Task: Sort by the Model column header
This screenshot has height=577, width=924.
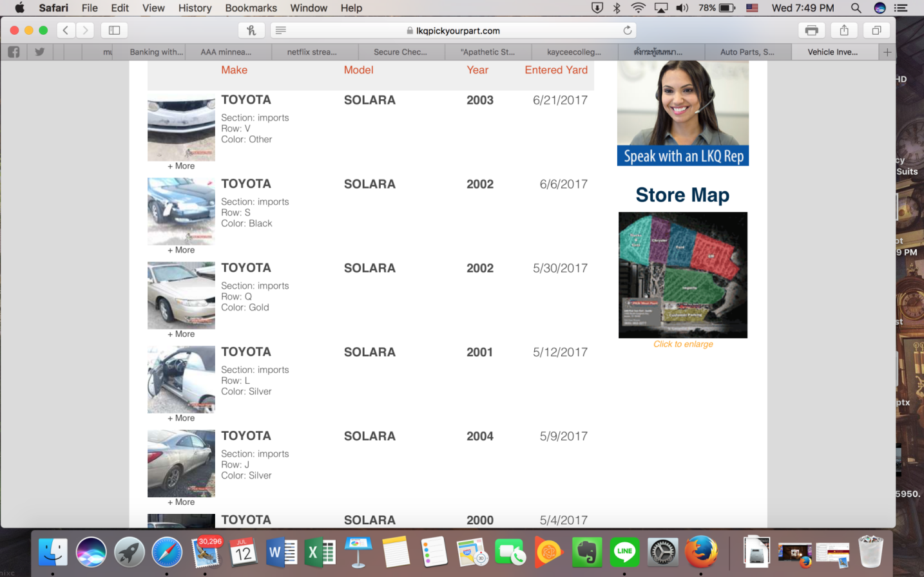Action: 358,70
